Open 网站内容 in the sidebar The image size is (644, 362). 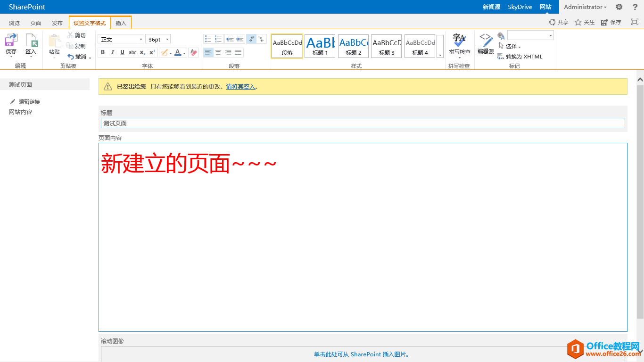click(20, 112)
